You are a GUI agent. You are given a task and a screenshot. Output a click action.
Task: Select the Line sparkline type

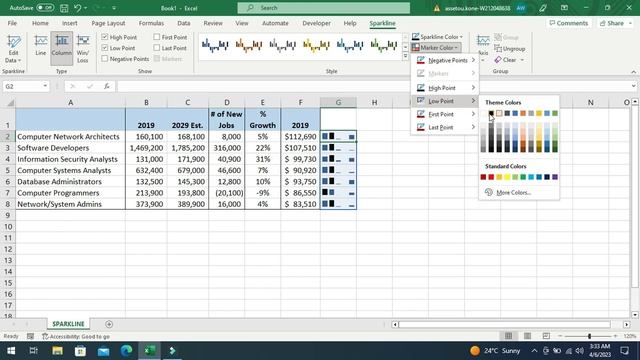[x=40, y=46]
